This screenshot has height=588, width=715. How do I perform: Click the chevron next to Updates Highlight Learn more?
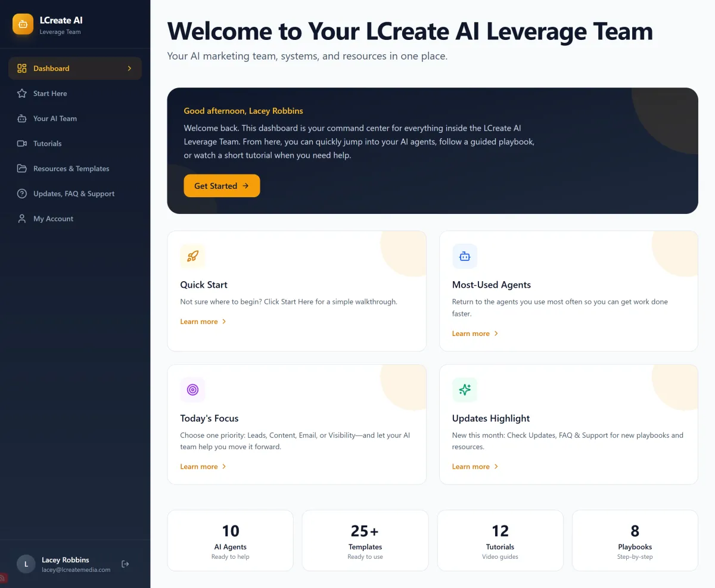coord(496,466)
